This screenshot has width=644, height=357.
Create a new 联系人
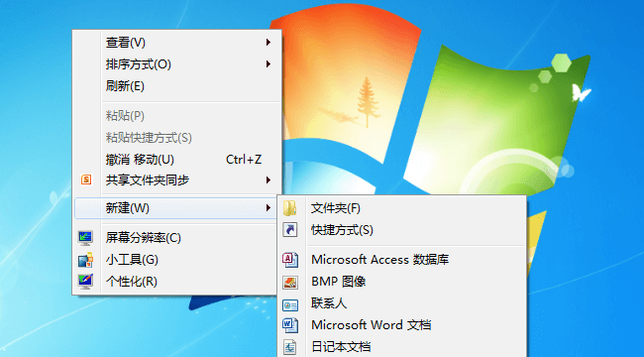402,303
